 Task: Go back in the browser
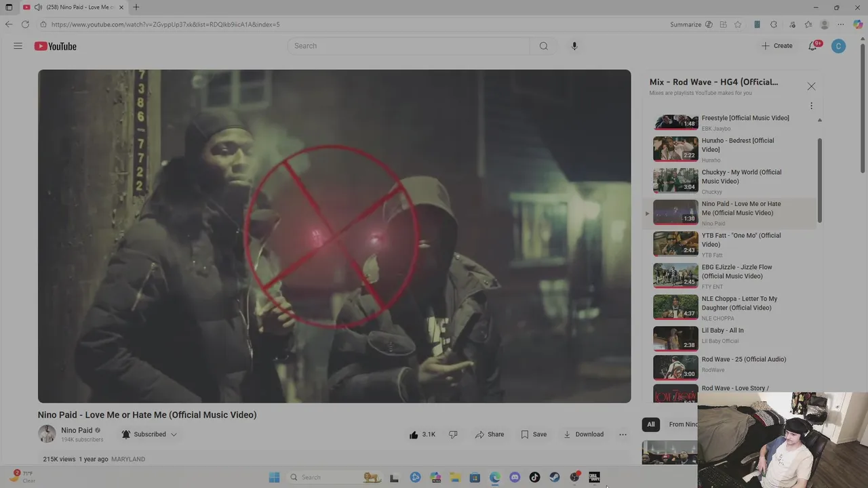point(9,24)
